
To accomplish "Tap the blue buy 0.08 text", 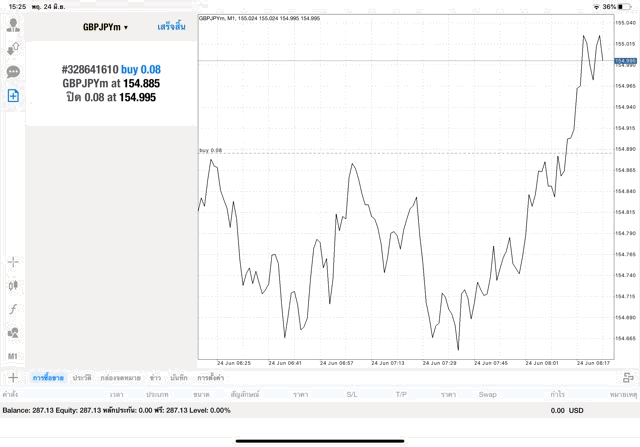I will pos(141,69).
